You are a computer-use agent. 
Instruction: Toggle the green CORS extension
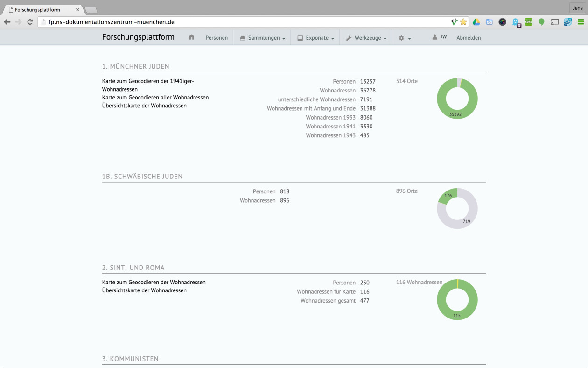[529, 22]
